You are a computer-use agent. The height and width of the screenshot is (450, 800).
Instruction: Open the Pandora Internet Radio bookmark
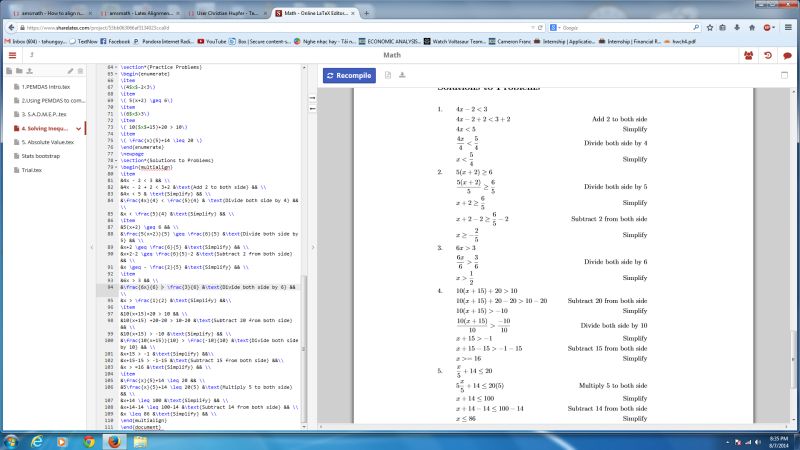[x=164, y=41]
